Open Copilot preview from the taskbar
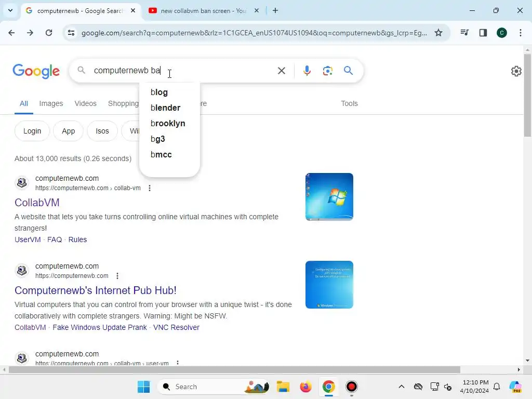 tap(515, 387)
